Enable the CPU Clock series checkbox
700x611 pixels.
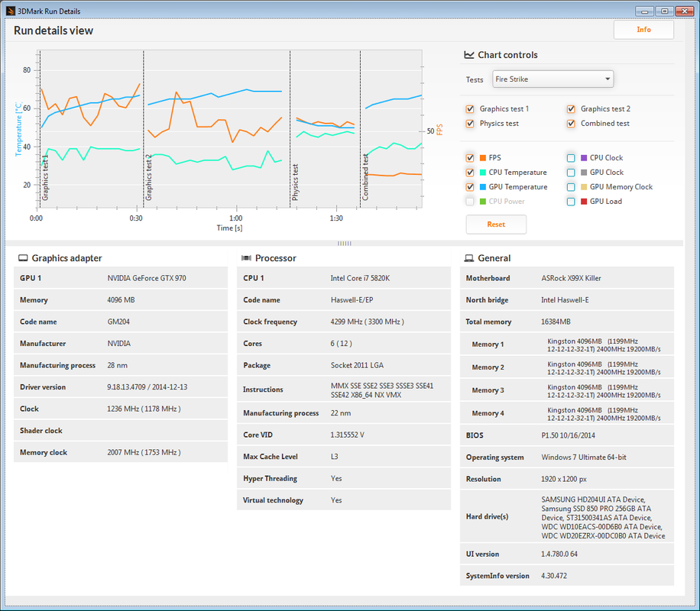571,158
